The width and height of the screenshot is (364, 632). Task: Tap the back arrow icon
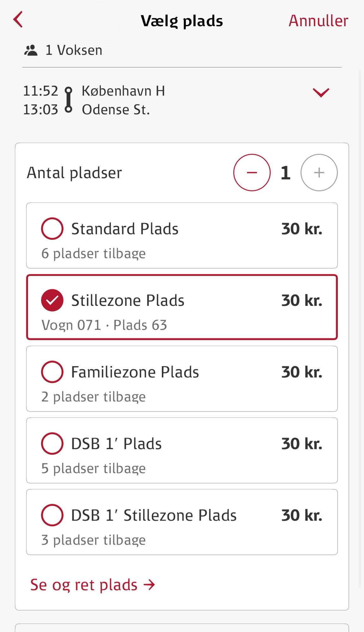[18, 20]
